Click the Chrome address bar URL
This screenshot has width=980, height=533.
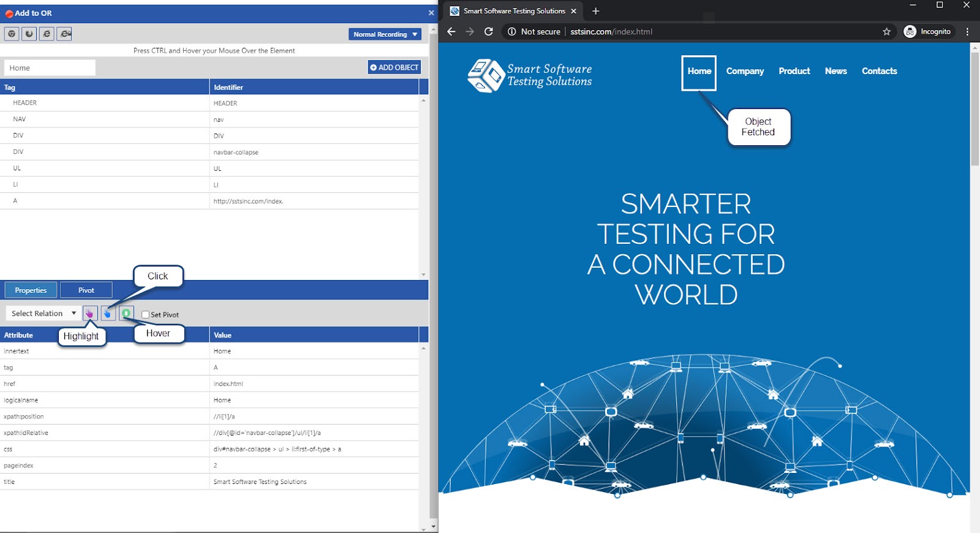(611, 31)
